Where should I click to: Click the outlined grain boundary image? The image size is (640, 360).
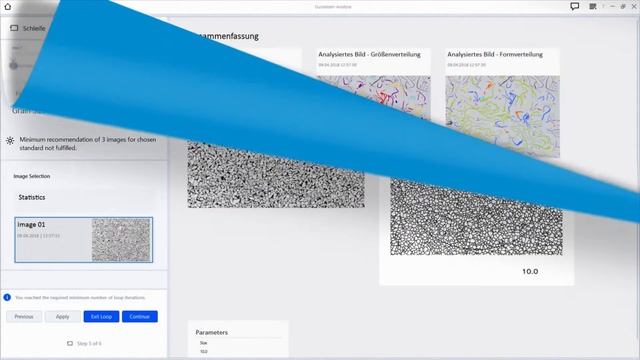click(476, 217)
